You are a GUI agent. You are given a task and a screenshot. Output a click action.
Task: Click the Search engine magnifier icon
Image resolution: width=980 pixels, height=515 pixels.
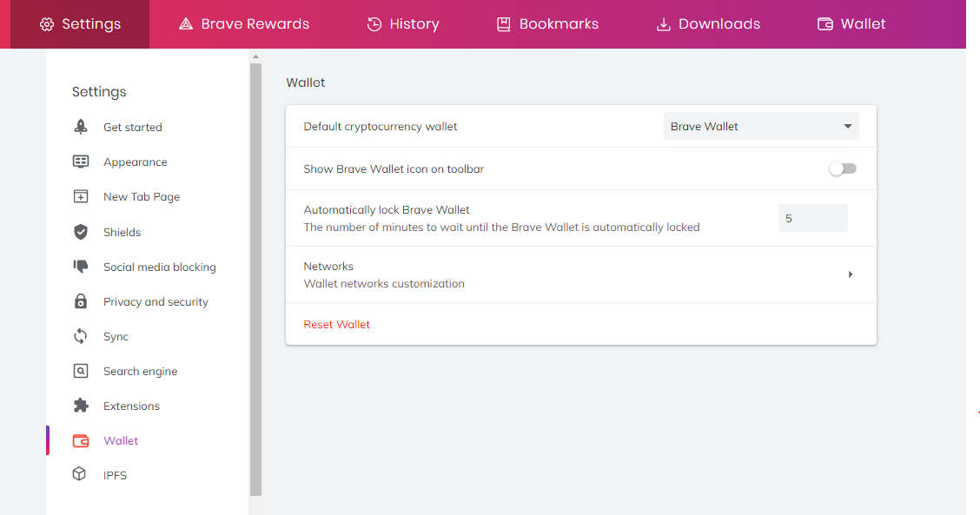(81, 371)
